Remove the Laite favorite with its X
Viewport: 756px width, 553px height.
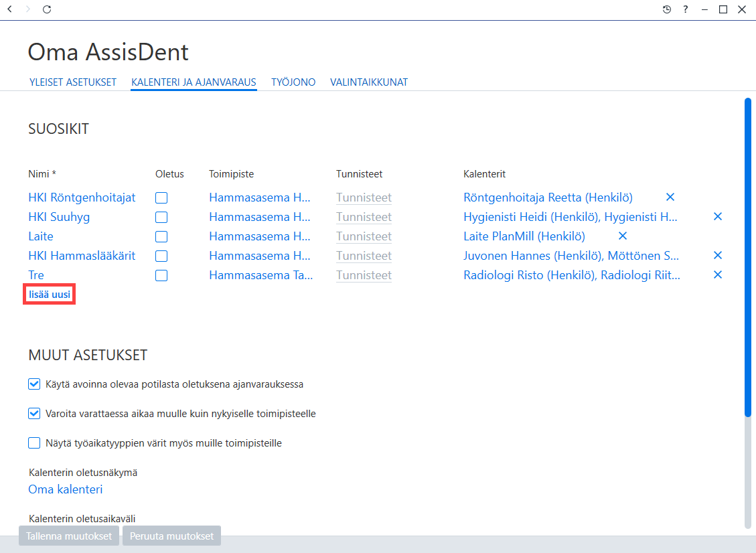point(623,236)
